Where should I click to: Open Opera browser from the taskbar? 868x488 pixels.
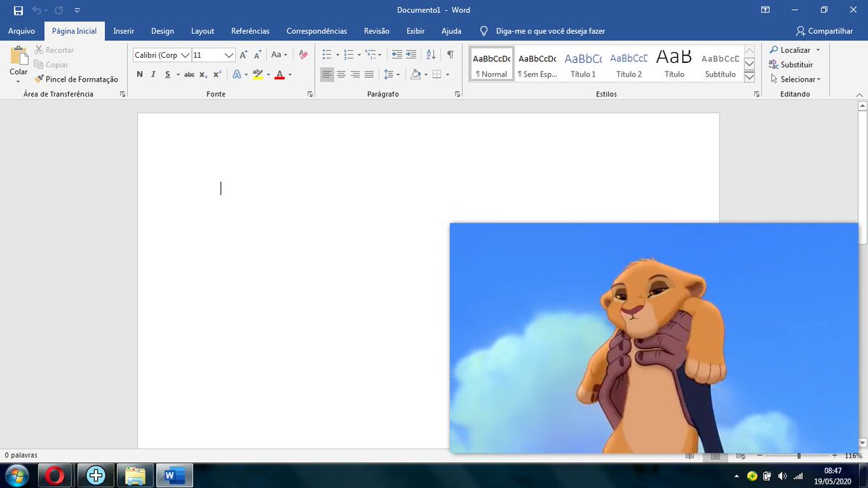55,476
